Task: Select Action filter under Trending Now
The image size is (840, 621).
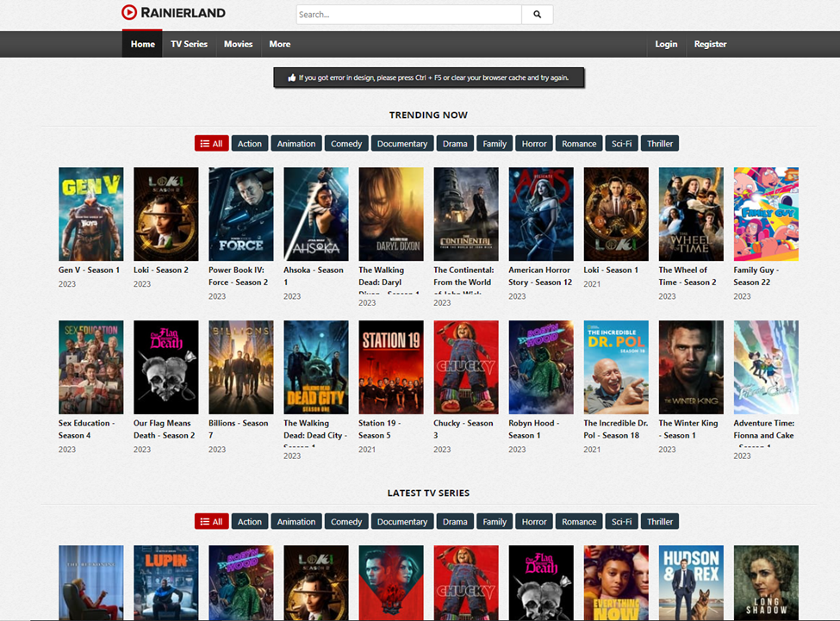Action: [250, 144]
